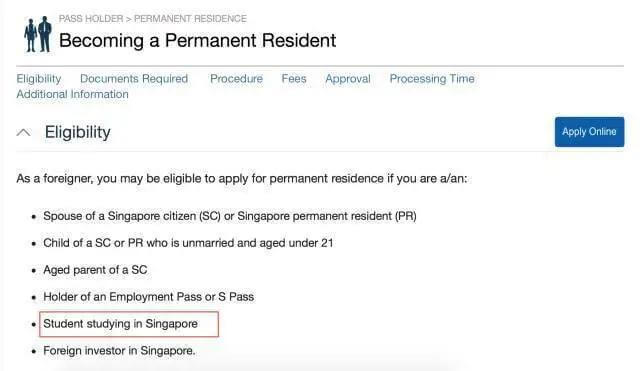Open the Fees section link
The image size is (640, 371).
294,78
